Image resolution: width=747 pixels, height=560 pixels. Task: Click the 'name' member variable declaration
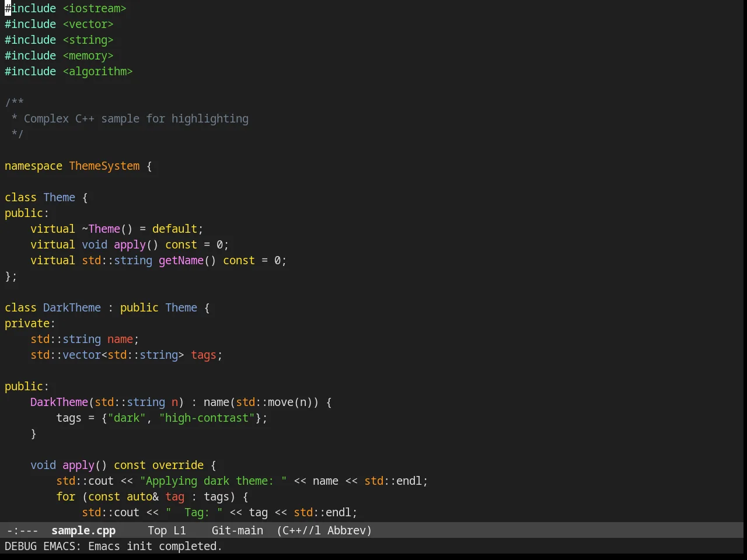(x=120, y=339)
